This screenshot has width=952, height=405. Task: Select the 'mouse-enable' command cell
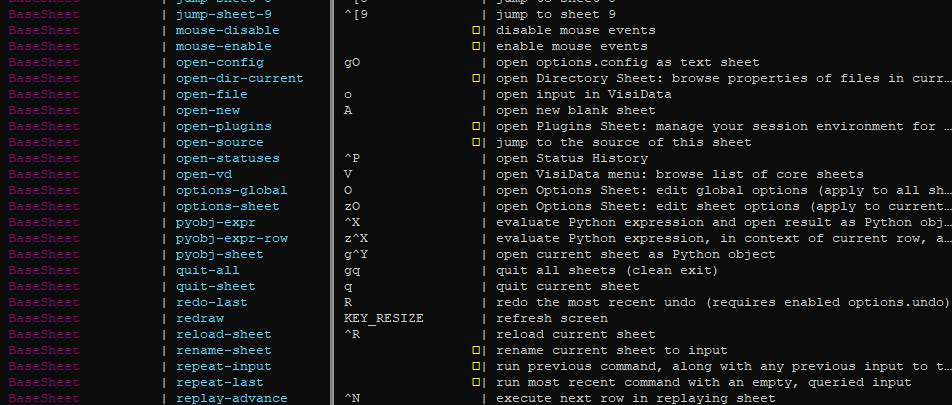[223, 46]
